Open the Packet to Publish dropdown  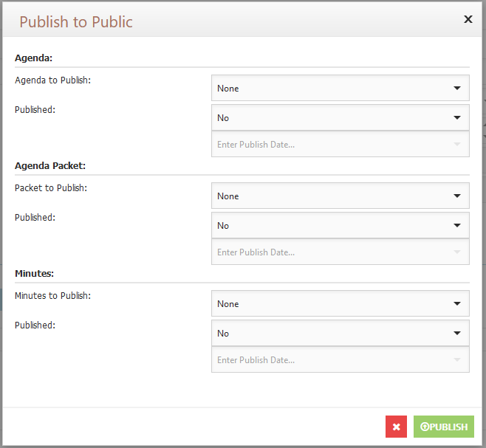(x=340, y=196)
